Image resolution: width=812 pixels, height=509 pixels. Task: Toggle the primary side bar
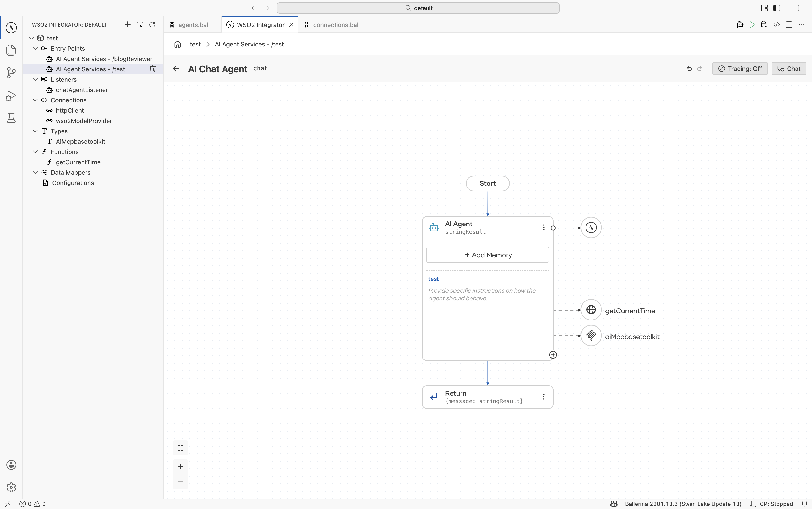point(777,8)
